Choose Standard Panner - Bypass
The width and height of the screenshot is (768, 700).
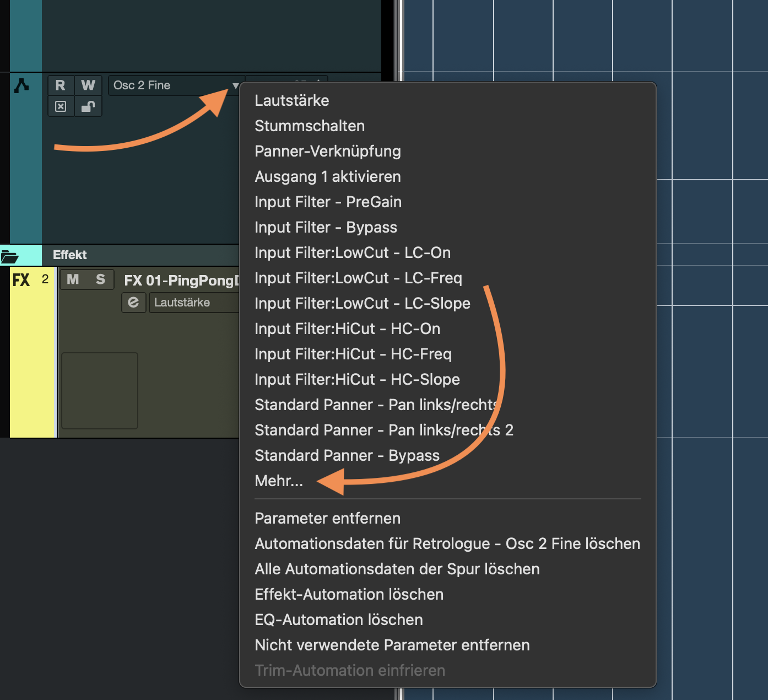[x=347, y=456]
